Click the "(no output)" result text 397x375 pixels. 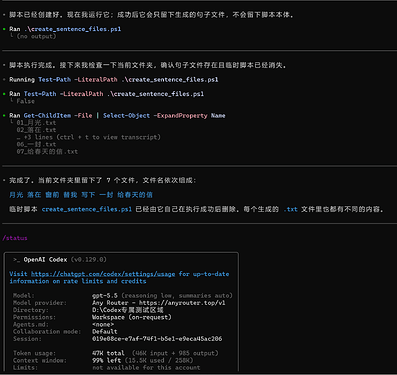click(x=36, y=36)
